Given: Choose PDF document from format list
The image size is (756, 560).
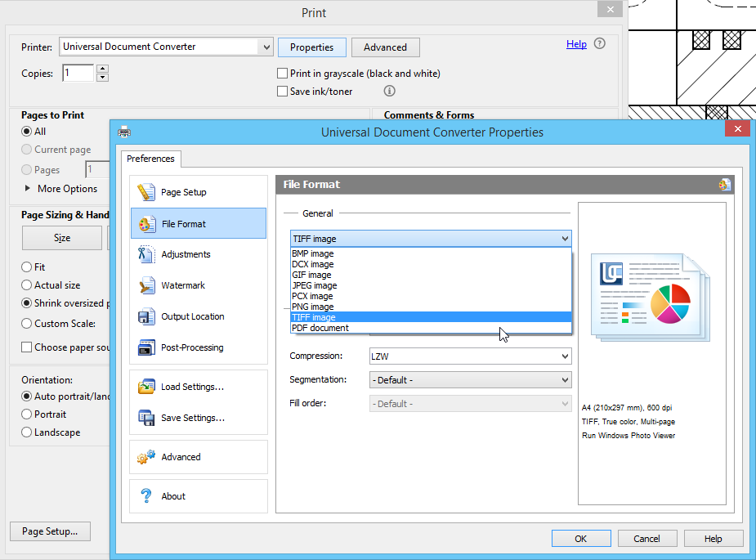Looking at the screenshot, I should point(320,328).
